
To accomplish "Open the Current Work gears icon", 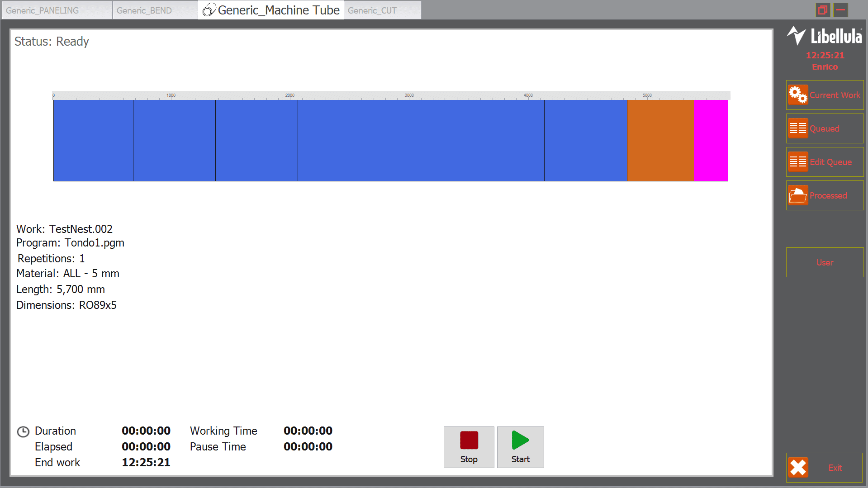I will pyautogui.click(x=798, y=95).
